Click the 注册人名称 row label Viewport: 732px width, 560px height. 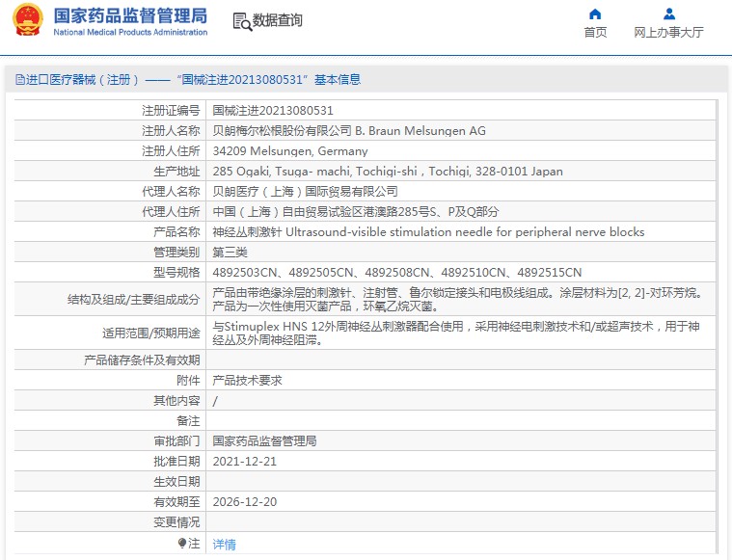pos(171,131)
